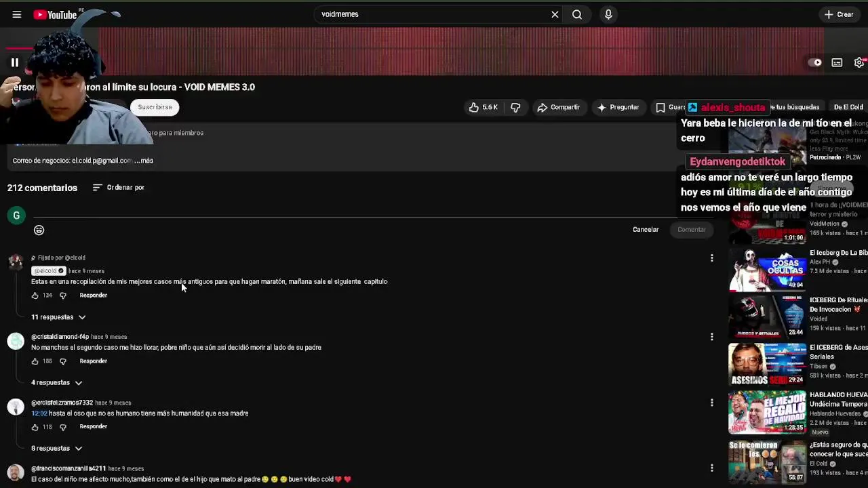Open the emoji picker in comment box
The height and width of the screenshot is (488, 868).
pyautogui.click(x=39, y=230)
